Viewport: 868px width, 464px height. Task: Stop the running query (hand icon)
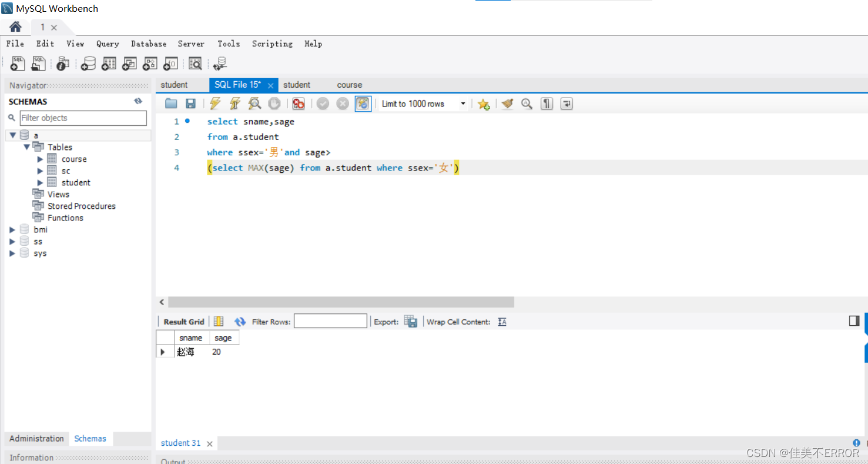[x=274, y=104]
